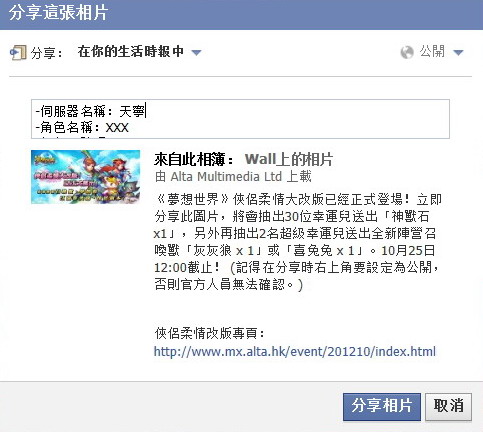The width and height of the screenshot is (483, 432).
Task: Click the globe icon next to 公開
Action: click(x=407, y=52)
